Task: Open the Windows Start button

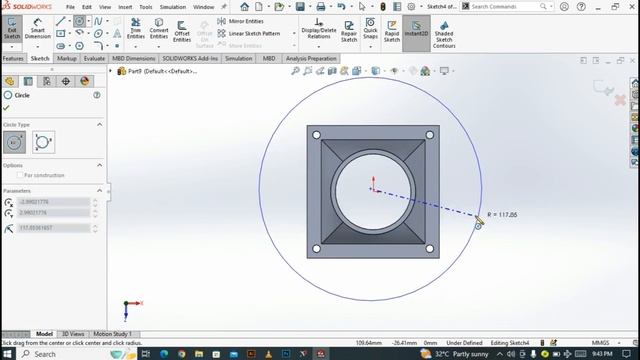Action: (x=7, y=353)
